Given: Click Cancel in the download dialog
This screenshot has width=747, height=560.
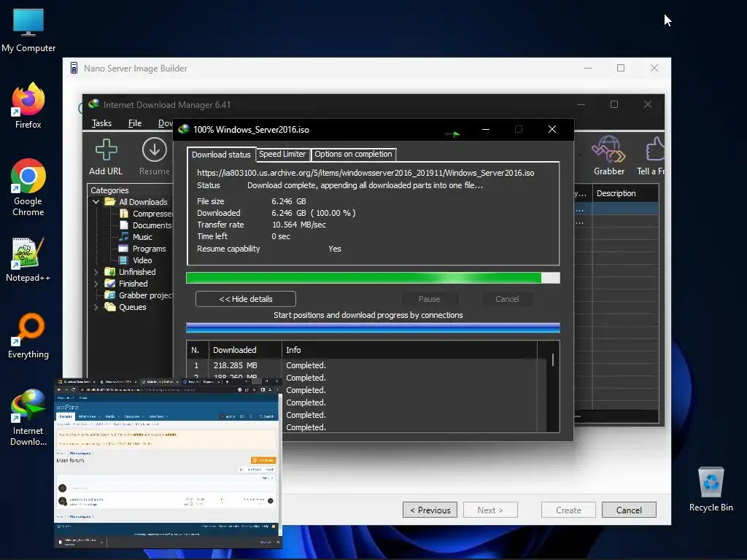Looking at the screenshot, I should tap(507, 299).
